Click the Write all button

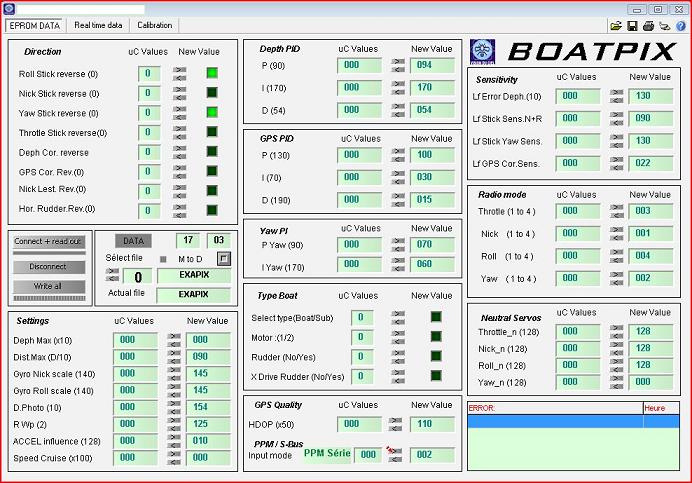pyautogui.click(x=48, y=287)
